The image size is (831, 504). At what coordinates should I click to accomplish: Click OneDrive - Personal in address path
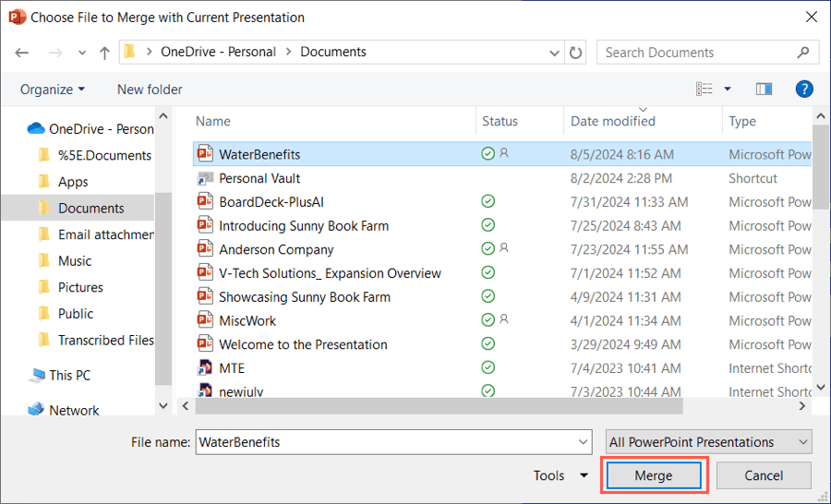[218, 52]
